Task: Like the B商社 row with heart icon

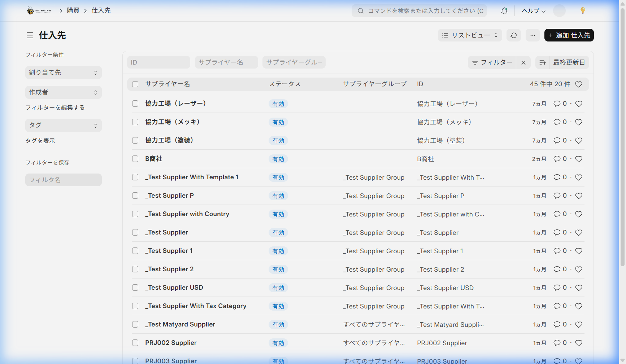Action: (x=579, y=159)
